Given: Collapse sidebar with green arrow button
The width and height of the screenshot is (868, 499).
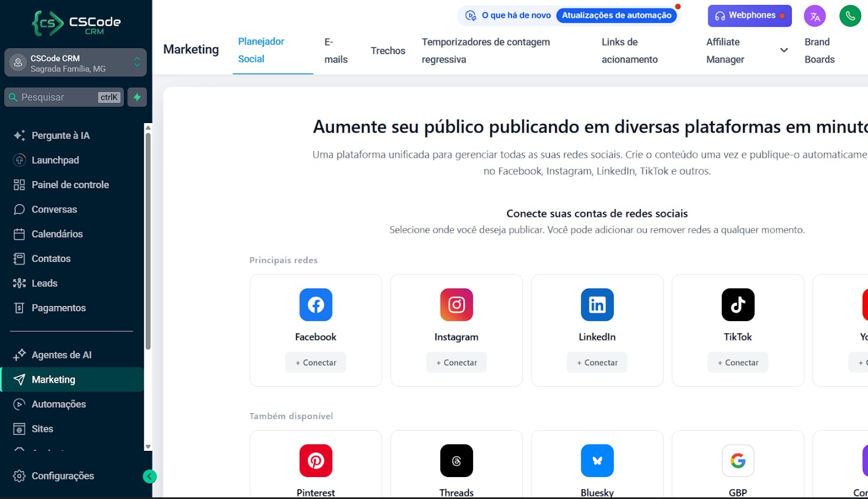Looking at the screenshot, I should (149, 476).
